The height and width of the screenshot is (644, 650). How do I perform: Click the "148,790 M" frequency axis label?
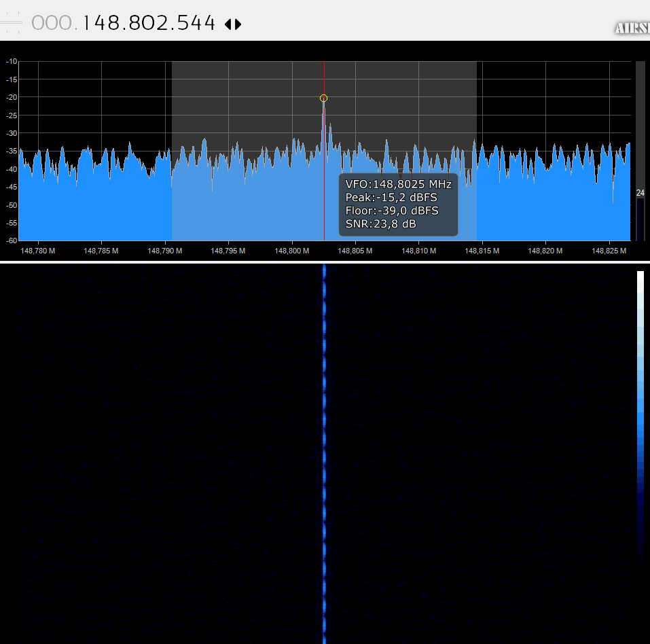(x=165, y=251)
